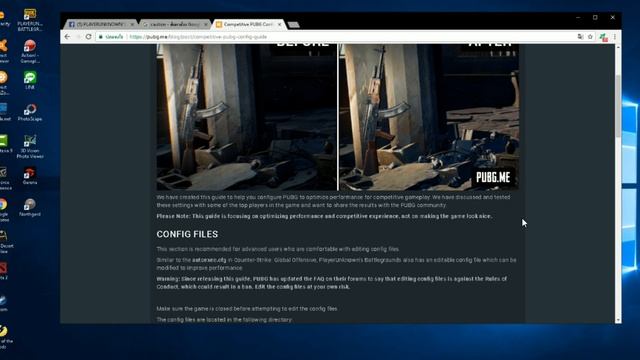This screenshot has height=360, width=640.
Task: Click the BEFORE comparison image
Action: [247, 117]
